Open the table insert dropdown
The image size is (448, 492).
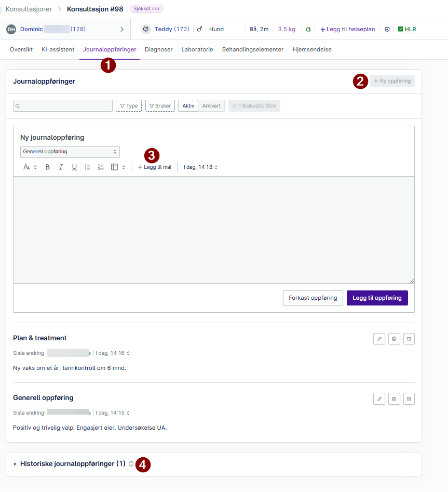pos(118,167)
